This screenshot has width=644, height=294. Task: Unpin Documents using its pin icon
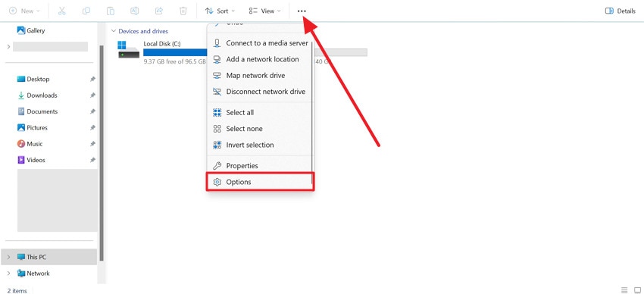pyautogui.click(x=93, y=111)
